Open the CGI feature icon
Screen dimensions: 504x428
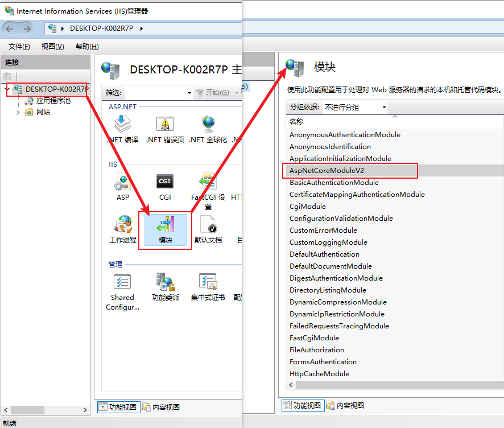pos(165,187)
